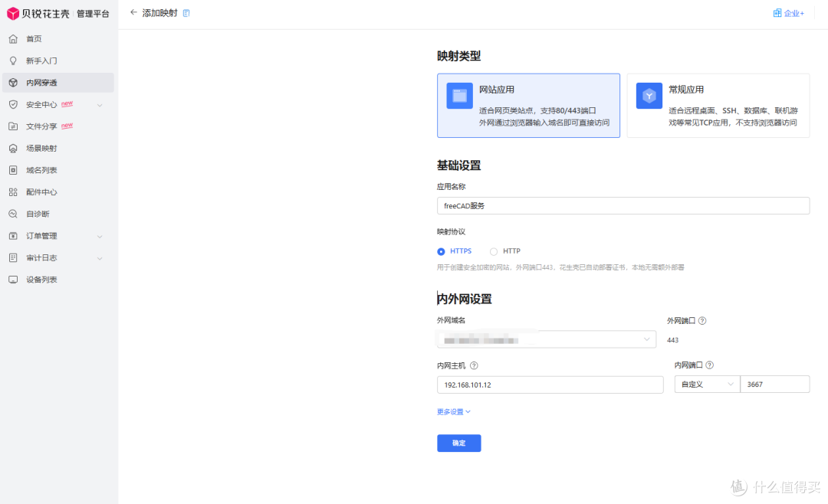
Task: Click the file share icon beside 文件分享
Action: pos(13,126)
